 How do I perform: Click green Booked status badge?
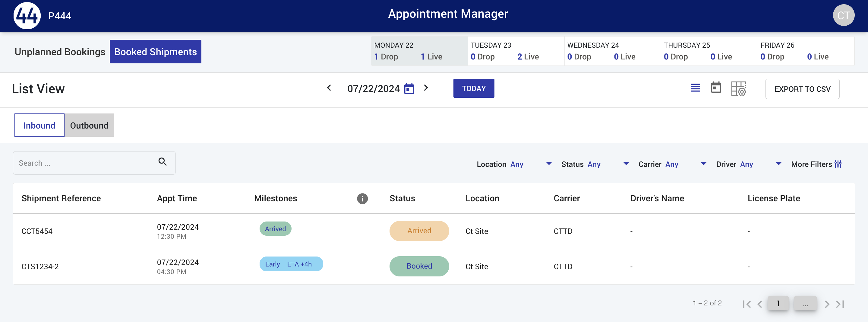click(419, 266)
